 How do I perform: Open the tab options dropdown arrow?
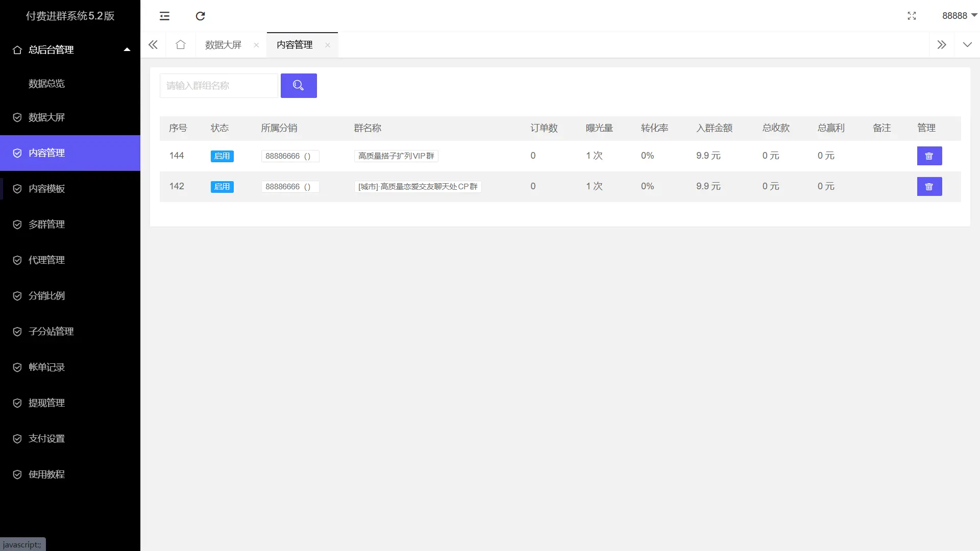(x=967, y=45)
